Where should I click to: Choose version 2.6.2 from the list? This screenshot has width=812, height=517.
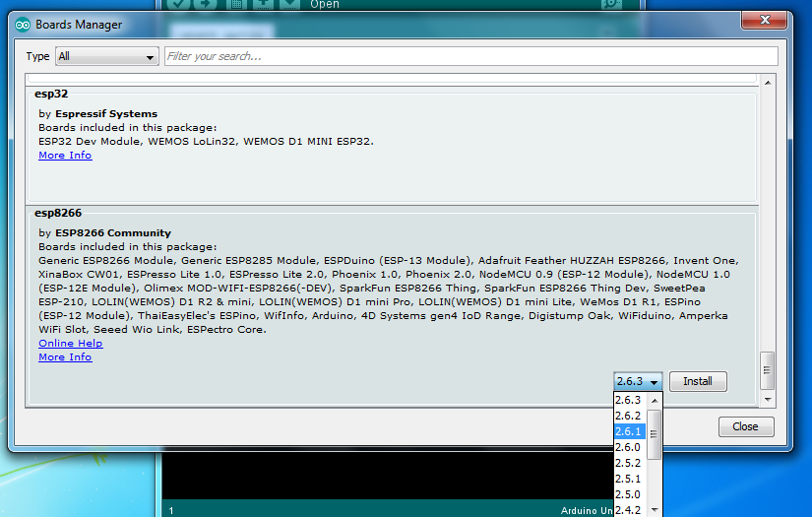click(x=630, y=416)
